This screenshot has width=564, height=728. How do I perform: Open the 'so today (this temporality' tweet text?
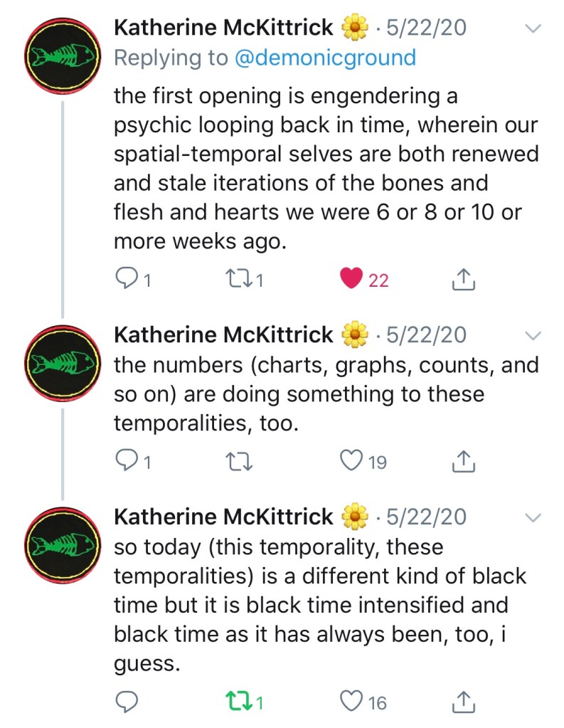pos(320,605)
